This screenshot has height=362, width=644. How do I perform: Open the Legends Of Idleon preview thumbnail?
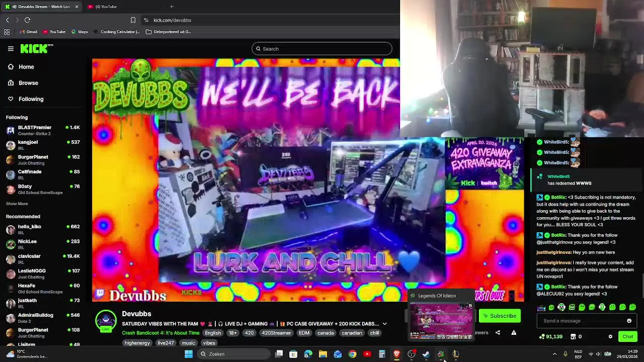[x=441, y=321]
